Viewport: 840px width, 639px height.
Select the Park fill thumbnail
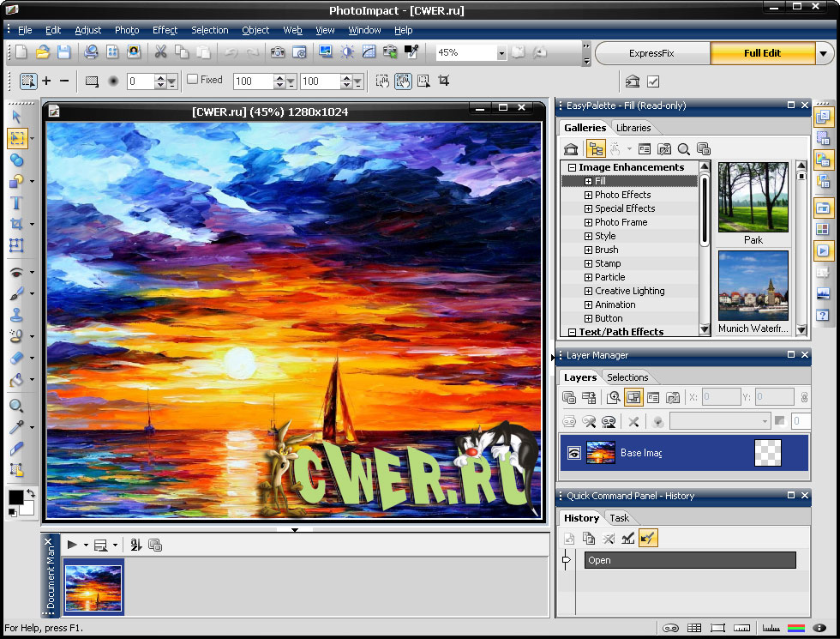click(x=753, y=198)
